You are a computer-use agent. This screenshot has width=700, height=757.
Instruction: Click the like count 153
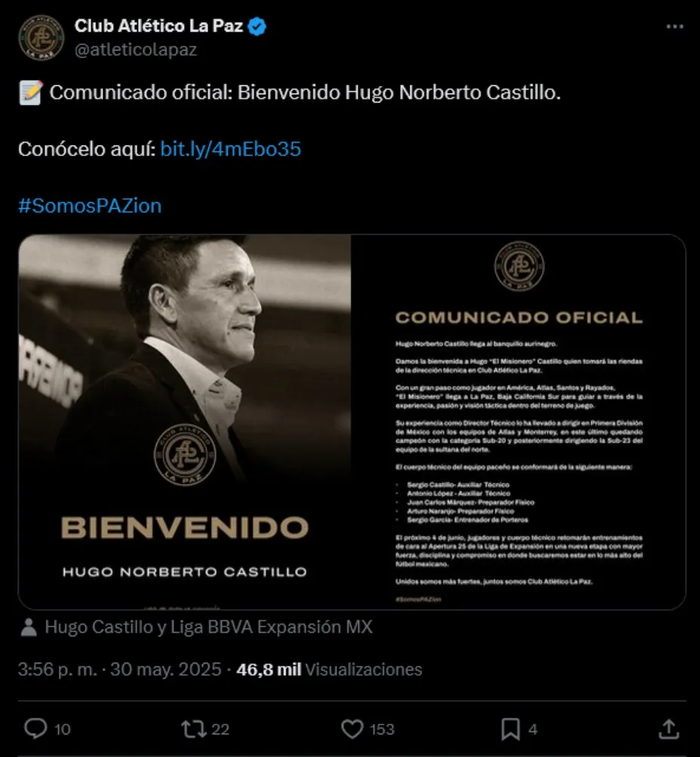click(x=382, y=729)
